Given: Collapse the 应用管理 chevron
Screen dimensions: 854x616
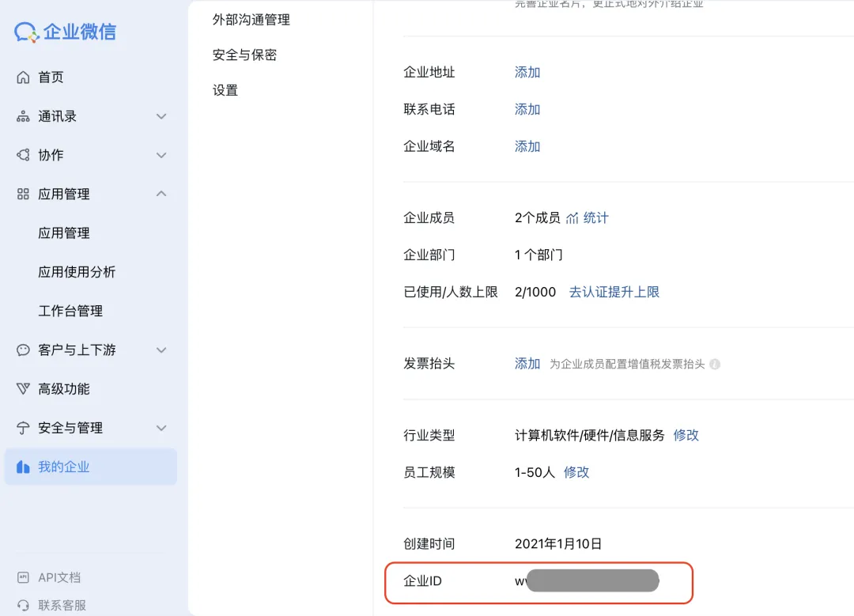Looking at the screenshot, I should (161, 194).
